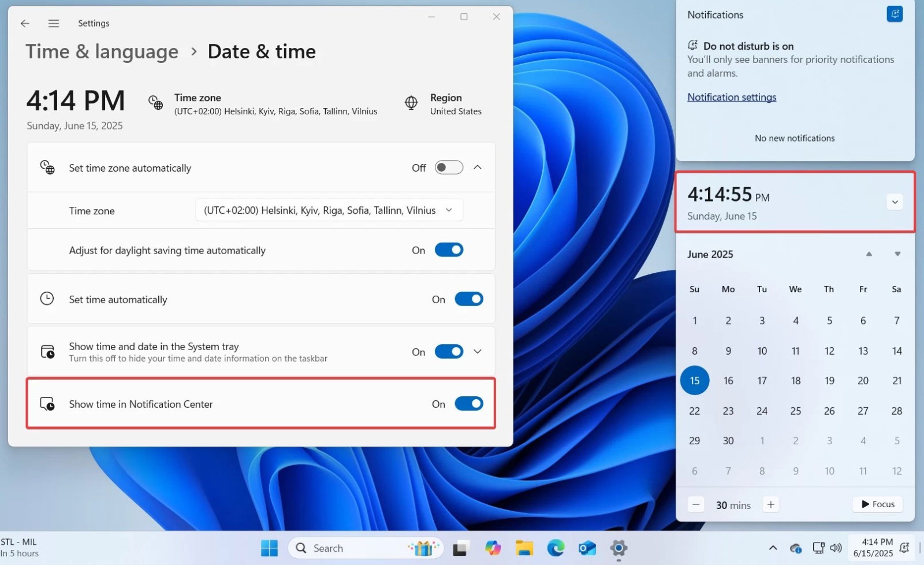This screenshot has height=565, width=924.
Task: Turn off Set time automatically
Action: [468, 299]
